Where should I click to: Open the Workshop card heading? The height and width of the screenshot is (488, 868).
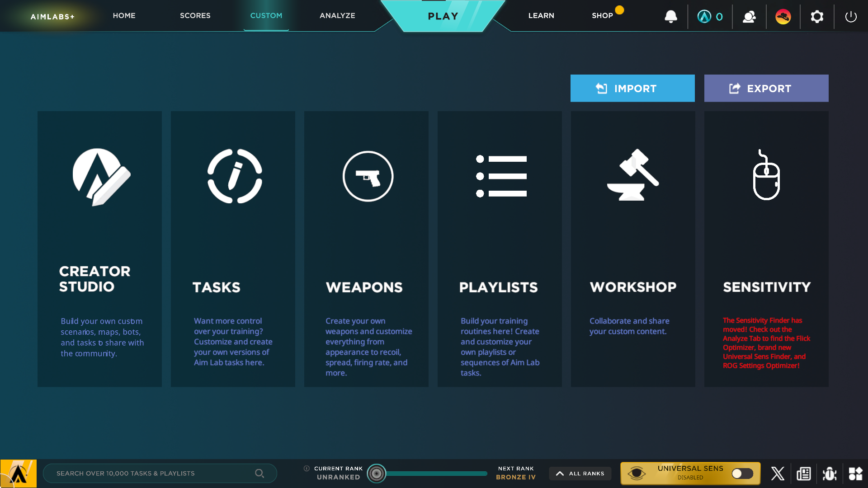click(633, 286)
